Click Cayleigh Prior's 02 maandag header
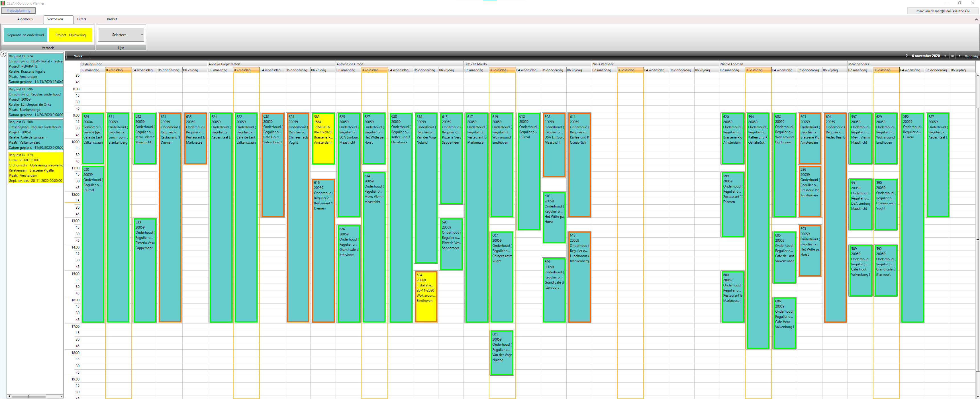This screenshot has height=399, width=980. point(93,70)
